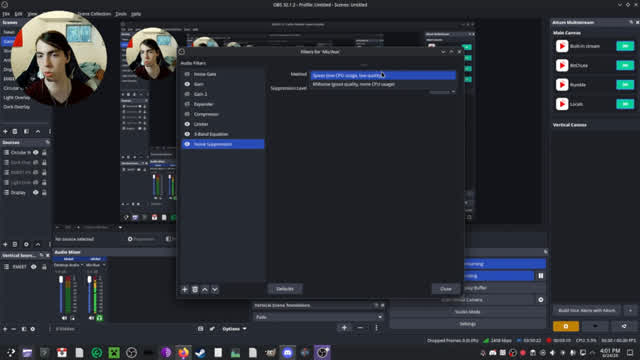The image size is (640, 360).
Task: Select RNNoise good quality option
Action: coord(383,84)
